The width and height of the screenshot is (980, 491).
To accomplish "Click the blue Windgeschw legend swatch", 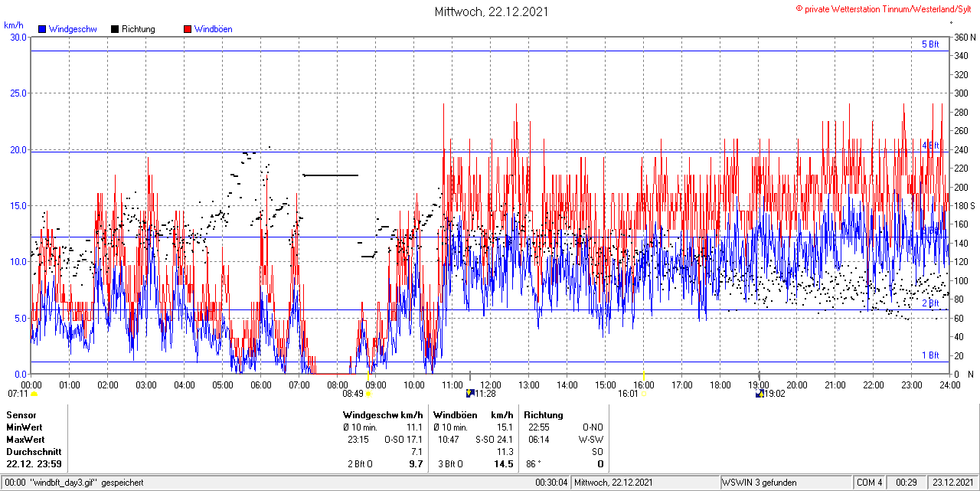I will [42, 29].
